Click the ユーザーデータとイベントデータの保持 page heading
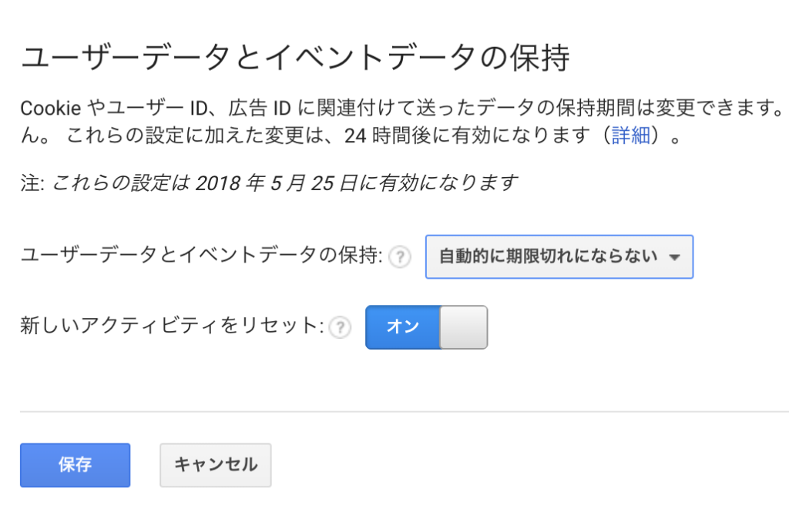 pyautogui.click(x=294, y=59)
